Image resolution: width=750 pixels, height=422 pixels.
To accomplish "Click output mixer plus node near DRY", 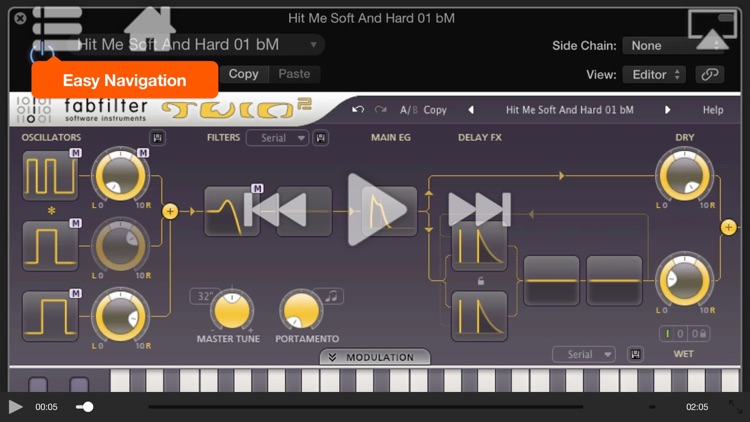I will [x=728, y=227].
